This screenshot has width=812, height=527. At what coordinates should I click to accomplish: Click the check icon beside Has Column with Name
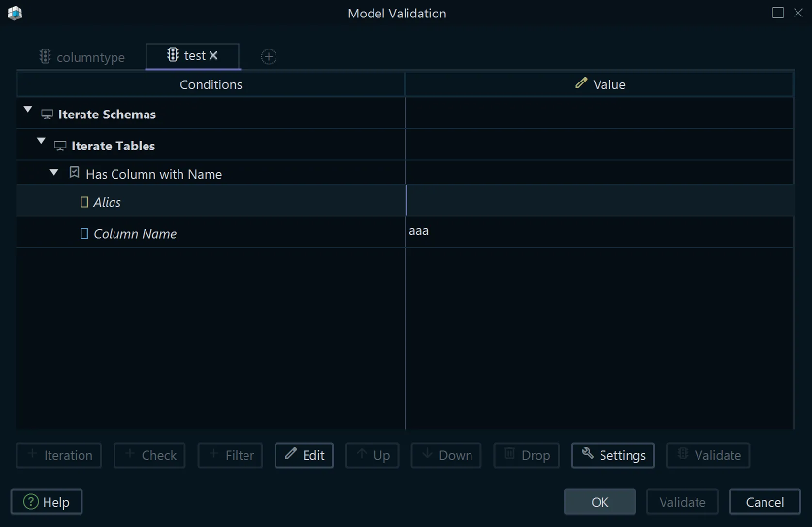tap(74, 172)
